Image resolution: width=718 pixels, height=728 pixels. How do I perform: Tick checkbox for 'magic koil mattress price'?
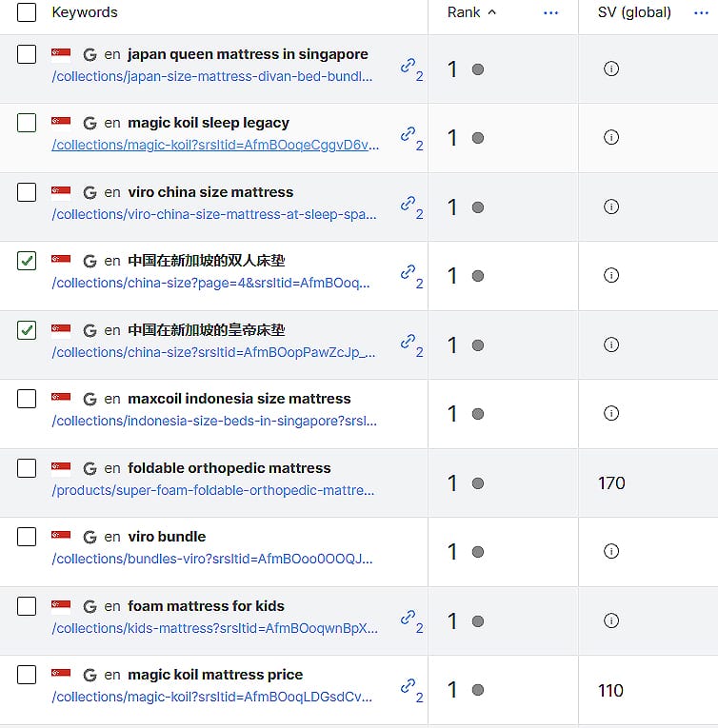27,675
